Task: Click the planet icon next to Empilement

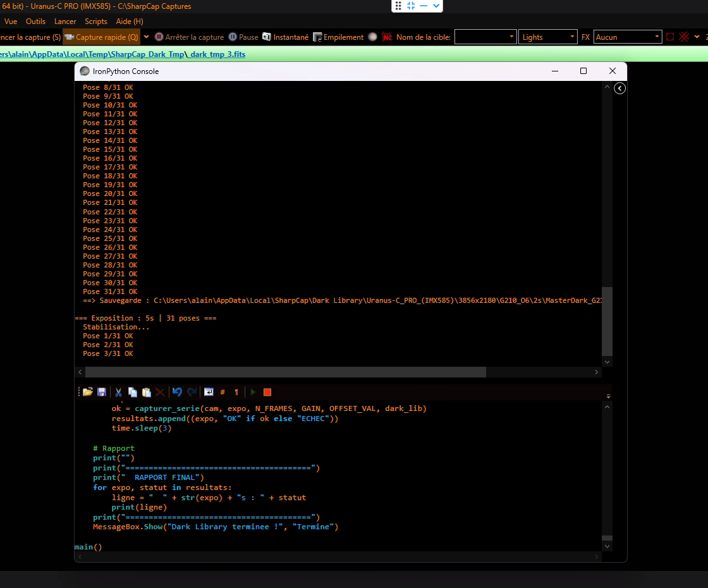Action: click(372, 37)
